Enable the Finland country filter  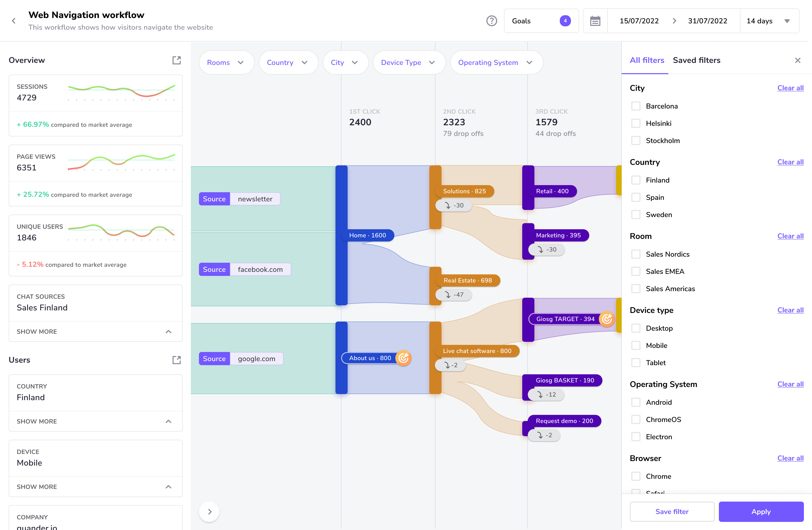click(x=636, y=180)
